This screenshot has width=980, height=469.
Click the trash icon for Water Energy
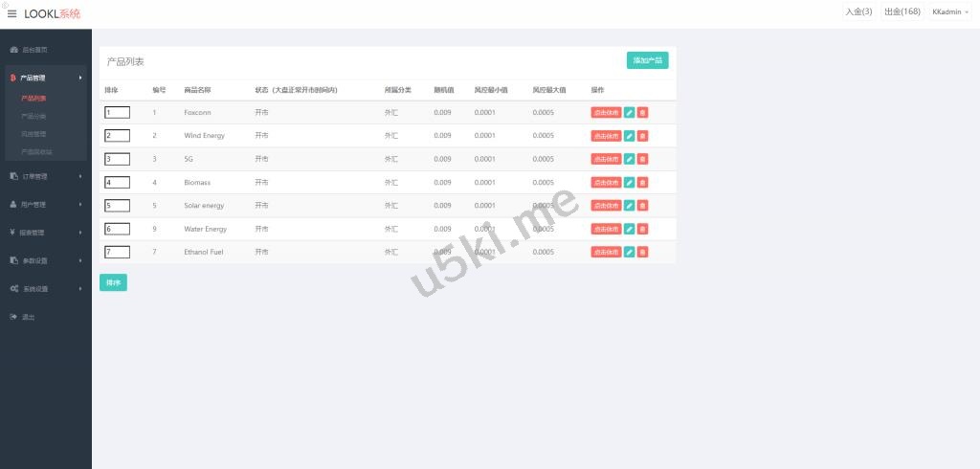[642, 229]
